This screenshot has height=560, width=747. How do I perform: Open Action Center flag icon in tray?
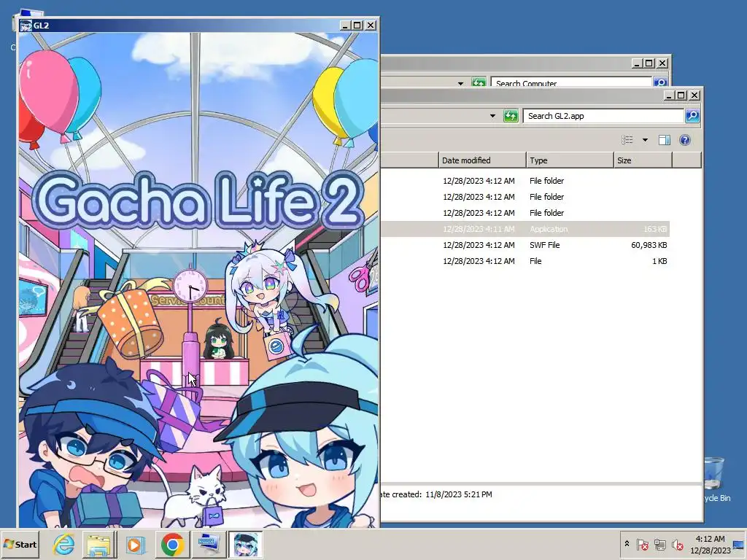642,544
